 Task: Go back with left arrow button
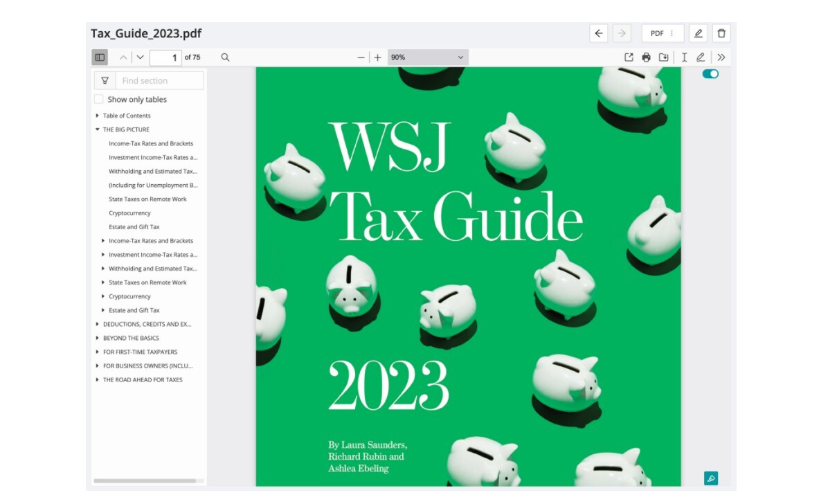(599, 33)
